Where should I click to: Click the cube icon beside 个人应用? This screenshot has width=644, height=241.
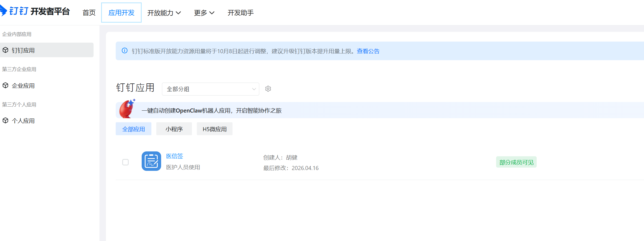pyautogui.click(x=5, y=120)
